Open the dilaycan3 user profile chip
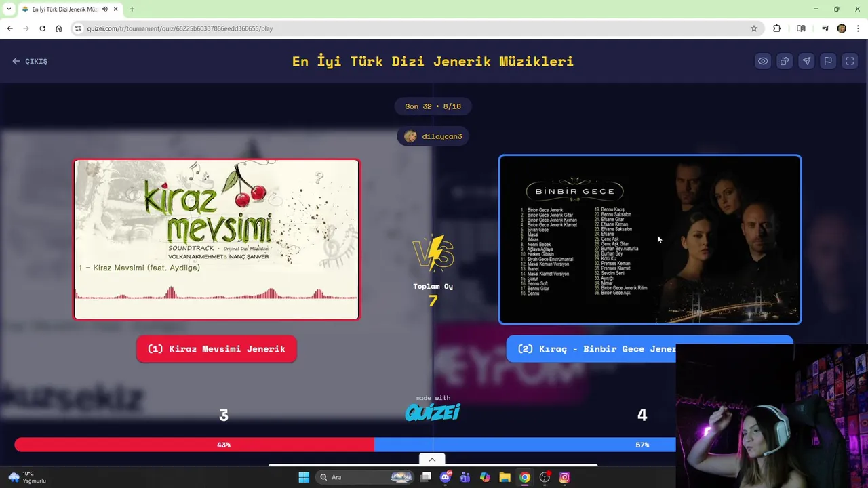The height and width of the screenshot is (488, 868). click(x=433, y=136)
